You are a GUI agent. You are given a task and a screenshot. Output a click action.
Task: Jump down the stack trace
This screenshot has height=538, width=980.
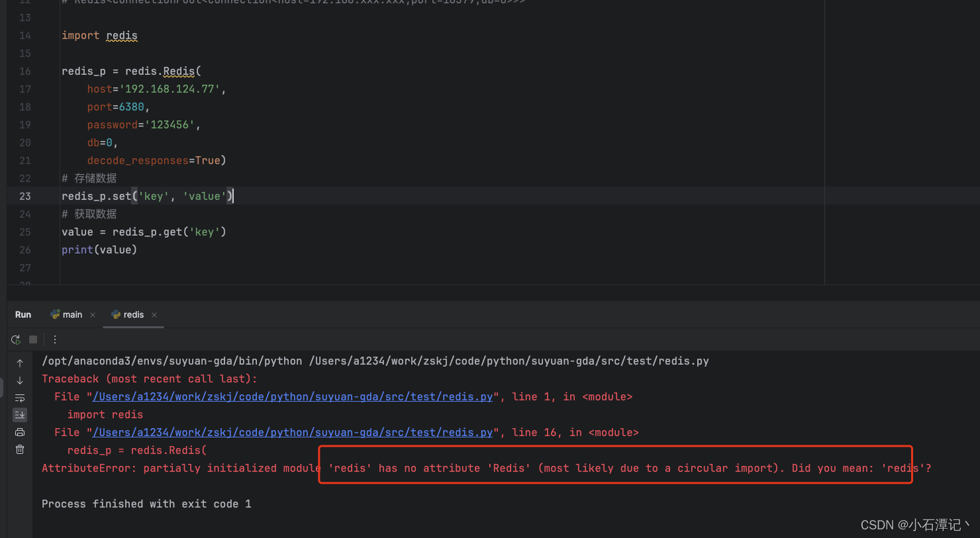[x=20, y=381]
